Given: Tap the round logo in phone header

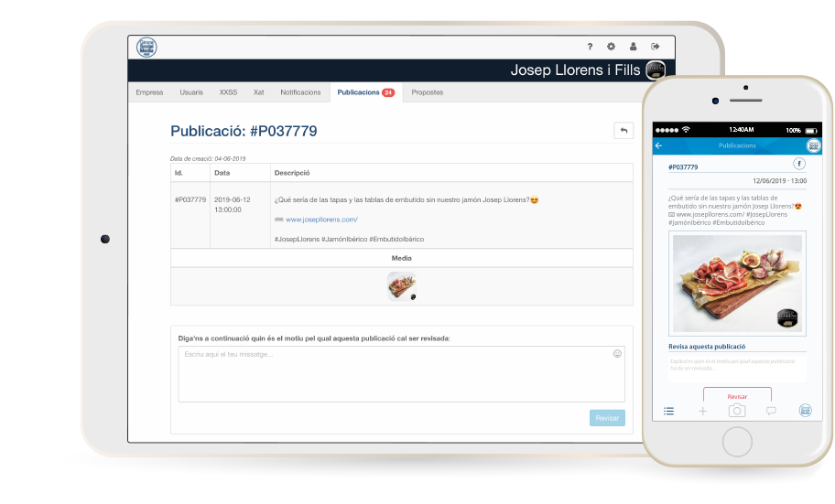Looking at the screenshot, I should tap(813, 145).
